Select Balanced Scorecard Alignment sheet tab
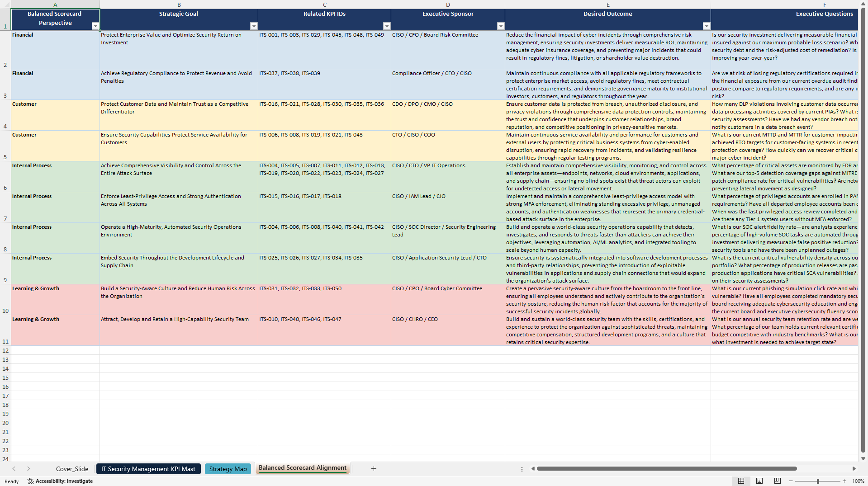This screenshot has height=486, width=868. 303,468
